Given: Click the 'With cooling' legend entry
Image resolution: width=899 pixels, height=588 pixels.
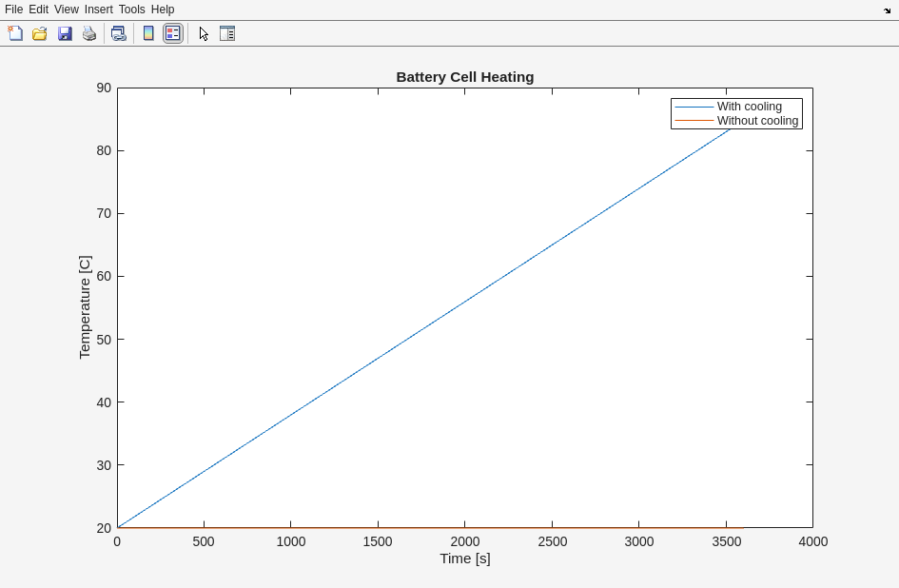Looking at the screenshot, I should click(749, 107).
